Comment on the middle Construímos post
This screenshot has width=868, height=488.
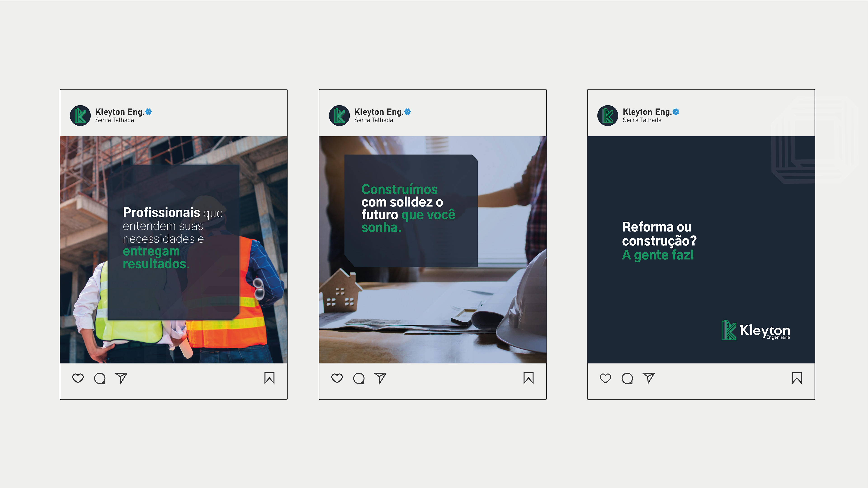tap(359, 378)
